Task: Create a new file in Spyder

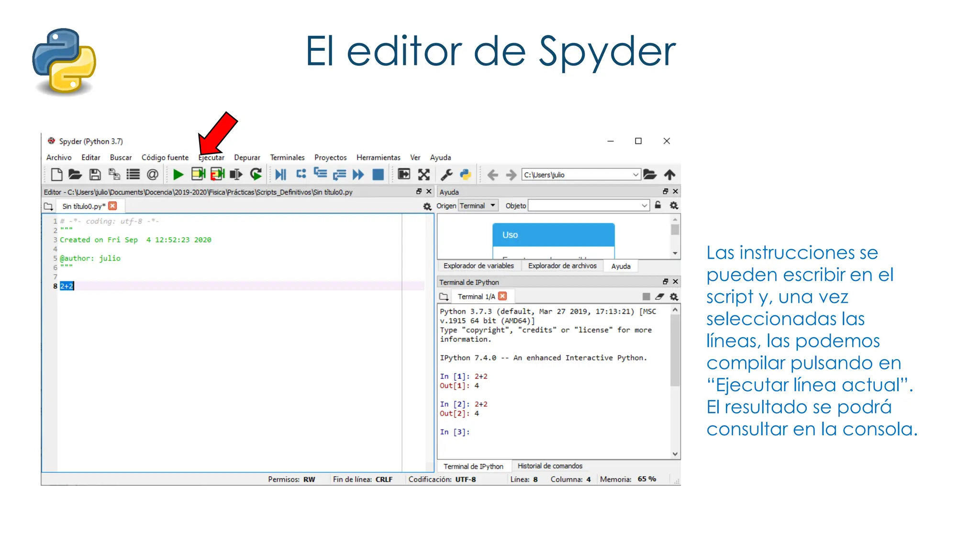Action: [56, 175]
